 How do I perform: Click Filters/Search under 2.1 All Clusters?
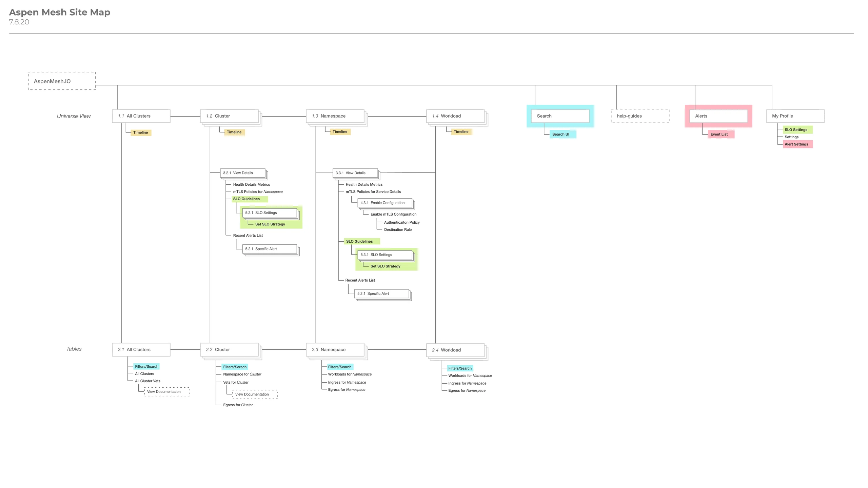[146, 367]
